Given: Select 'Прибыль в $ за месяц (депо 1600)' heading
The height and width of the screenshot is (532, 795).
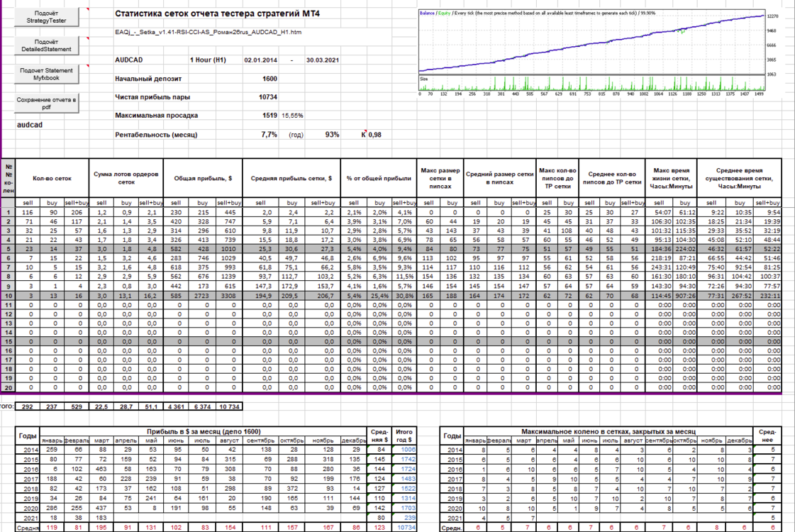Looking at the screenshot, I should point(204,431).
